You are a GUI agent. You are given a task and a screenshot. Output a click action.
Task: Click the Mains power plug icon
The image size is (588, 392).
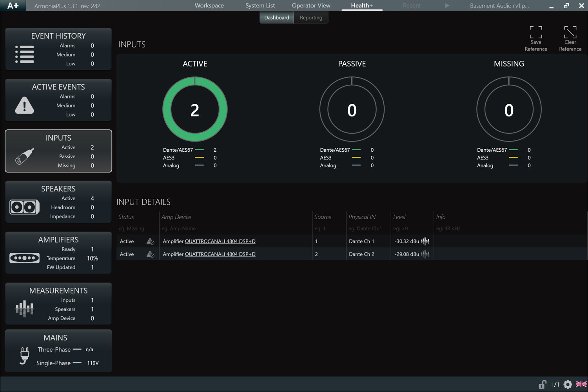(x=25, y=356)
